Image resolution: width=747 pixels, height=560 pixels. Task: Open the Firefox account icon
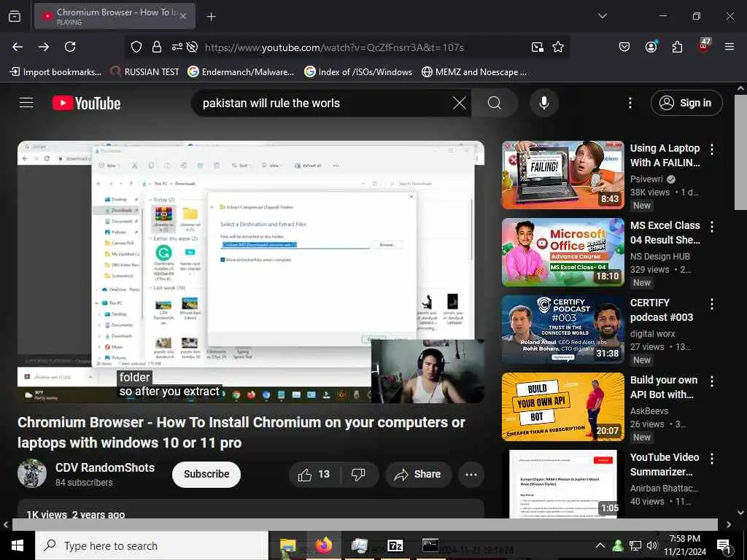(x=651, y=47)
